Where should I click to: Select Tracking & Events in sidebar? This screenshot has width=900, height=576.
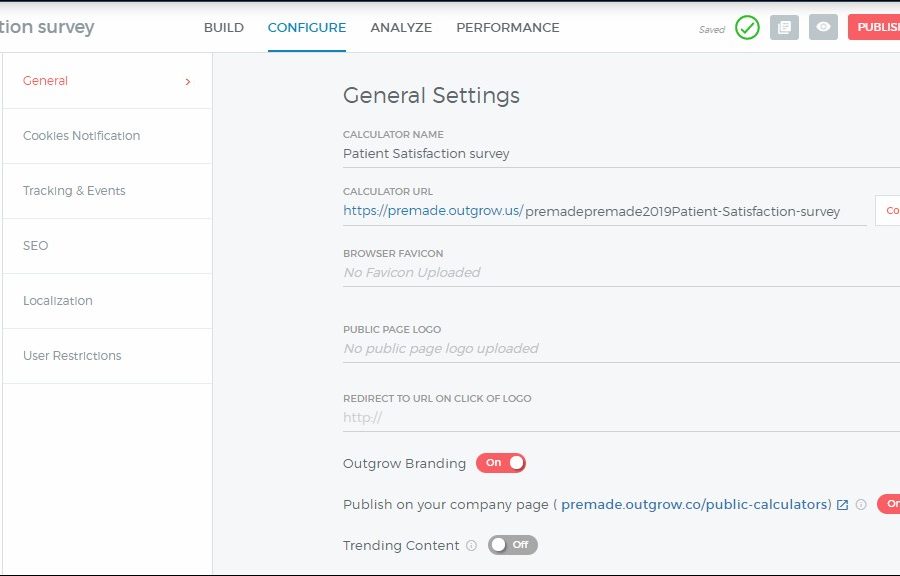pos(75,191)
